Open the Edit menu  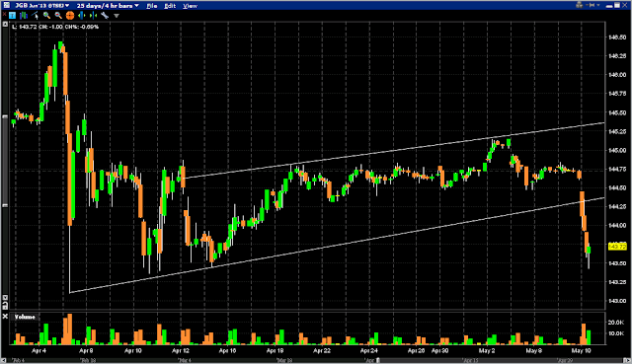pyautogui.click(x=170, y=6)
